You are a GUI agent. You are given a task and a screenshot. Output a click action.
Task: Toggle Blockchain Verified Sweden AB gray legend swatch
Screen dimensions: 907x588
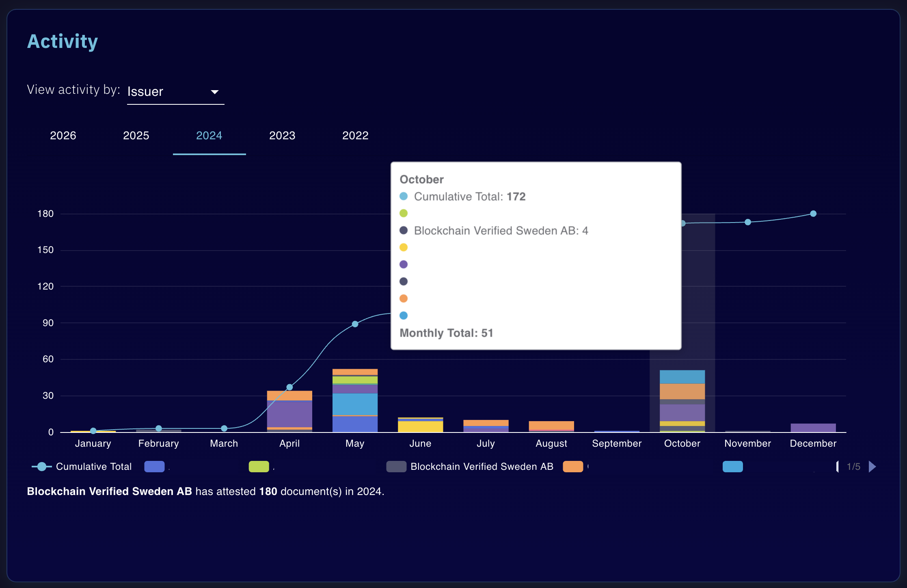tap(396, 467)
